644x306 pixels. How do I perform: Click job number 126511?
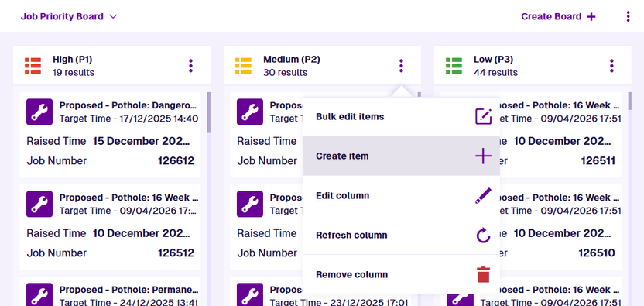tap(598, 161)
